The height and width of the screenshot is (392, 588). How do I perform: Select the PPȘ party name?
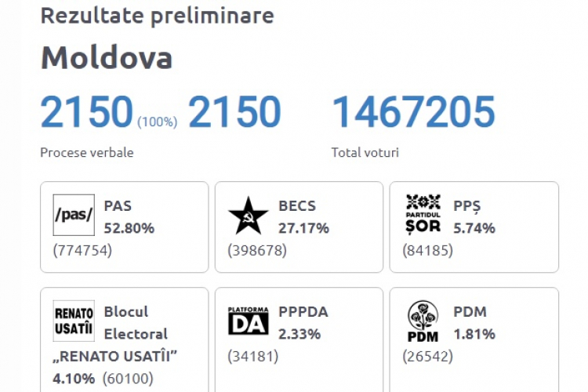467,206
